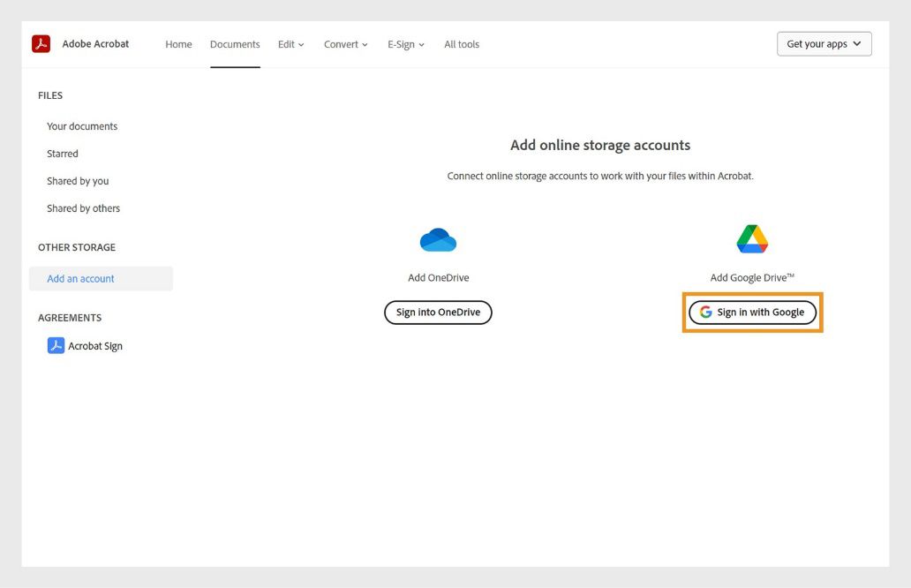Select Add an account under Other Storage
This screenshot has height=588, width=911.
[x=80, y=278]
